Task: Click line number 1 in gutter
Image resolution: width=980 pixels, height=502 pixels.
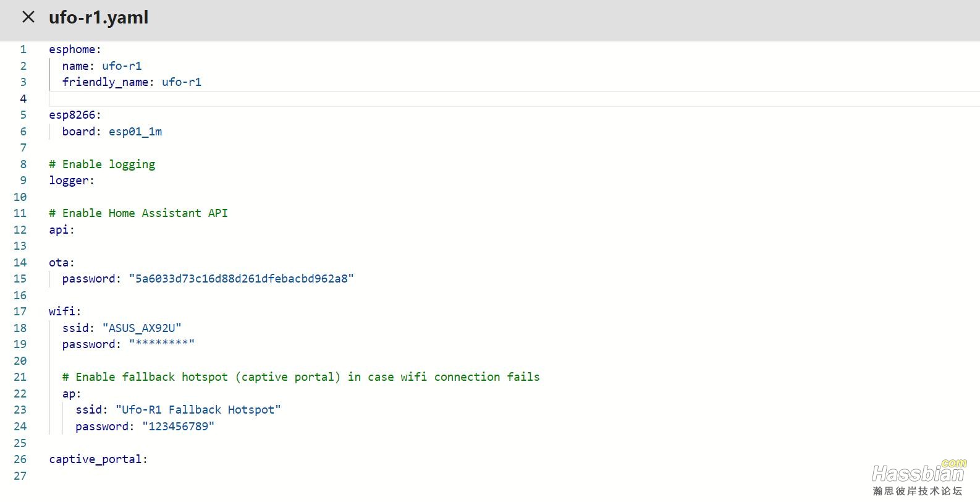Action: 23,49
